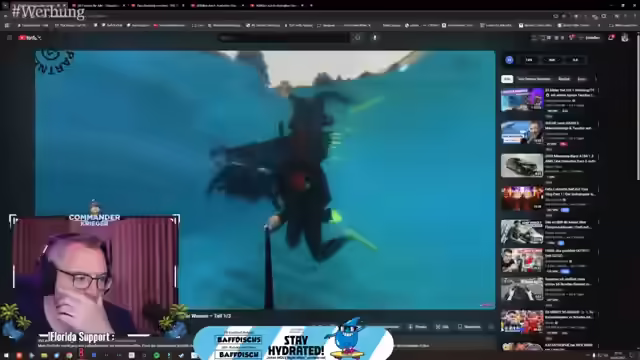Select the second filter chip in sidebar
Viewport: 640px width, 360px height.
pyautogui.click(x=534, y=79)
